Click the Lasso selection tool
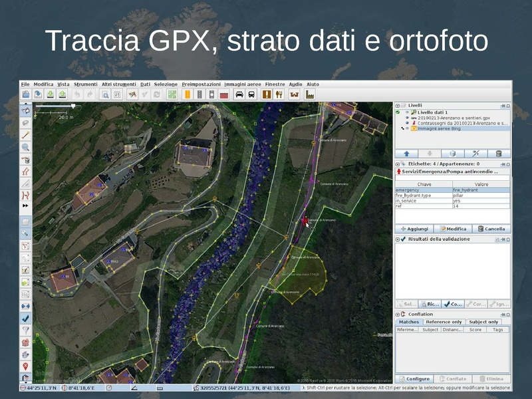 [x=25, y=123]
